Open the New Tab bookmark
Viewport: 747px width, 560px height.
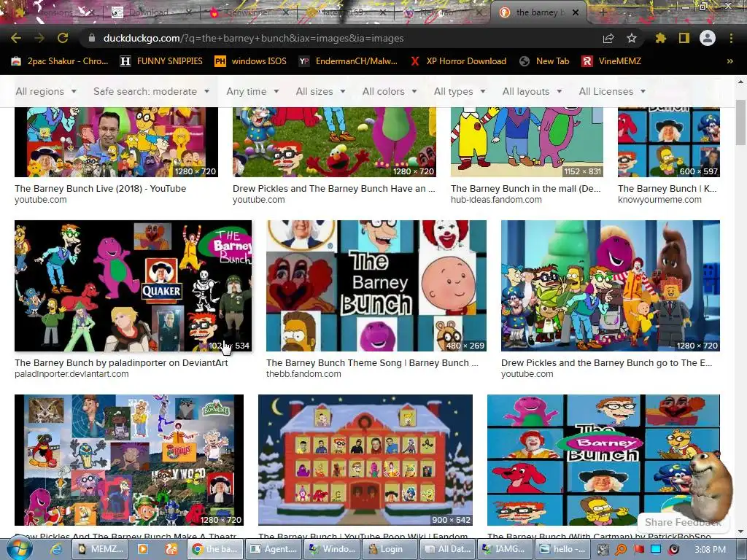click(x=544, y=61)
